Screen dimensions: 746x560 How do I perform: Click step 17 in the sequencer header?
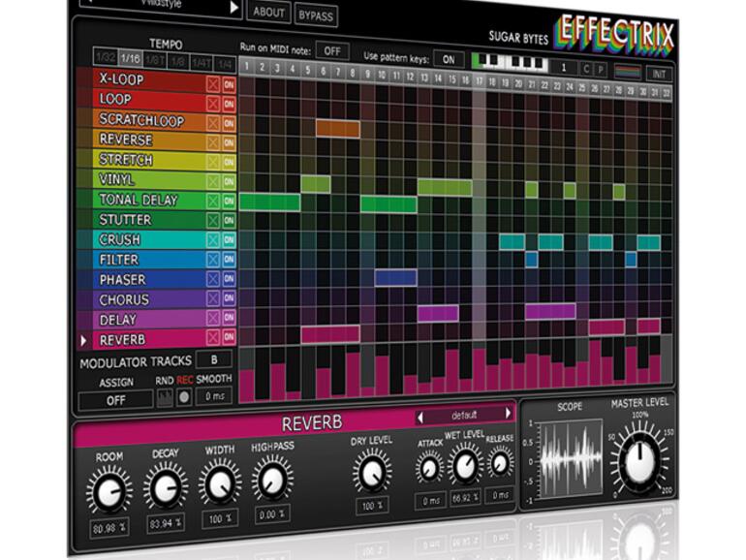480,81
